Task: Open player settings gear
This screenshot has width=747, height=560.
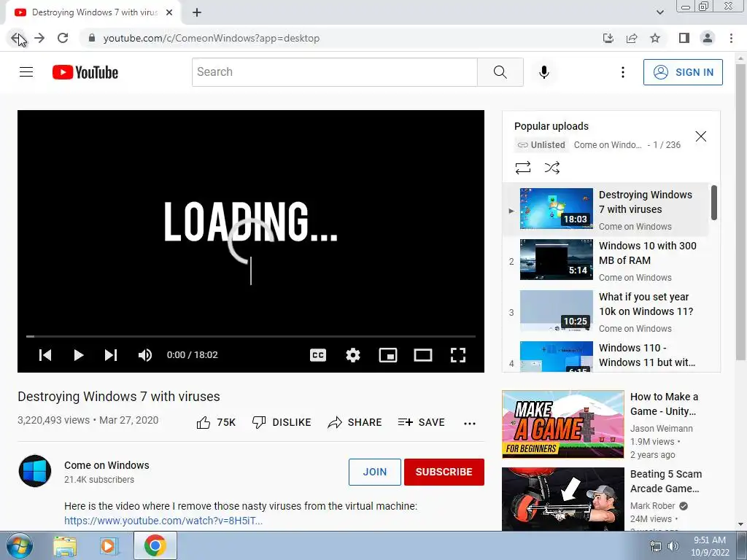Action: 353,355
